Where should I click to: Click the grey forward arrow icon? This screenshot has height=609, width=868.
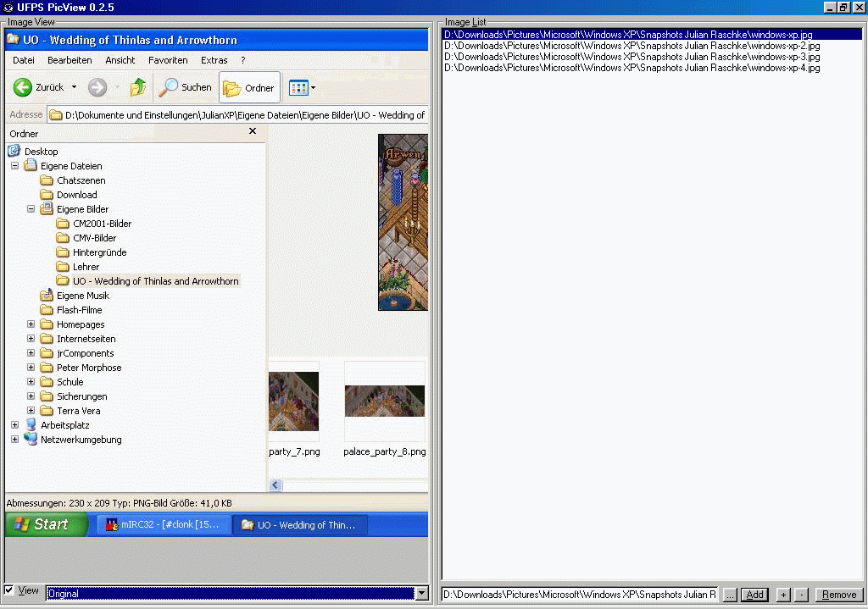coord(97,87)
